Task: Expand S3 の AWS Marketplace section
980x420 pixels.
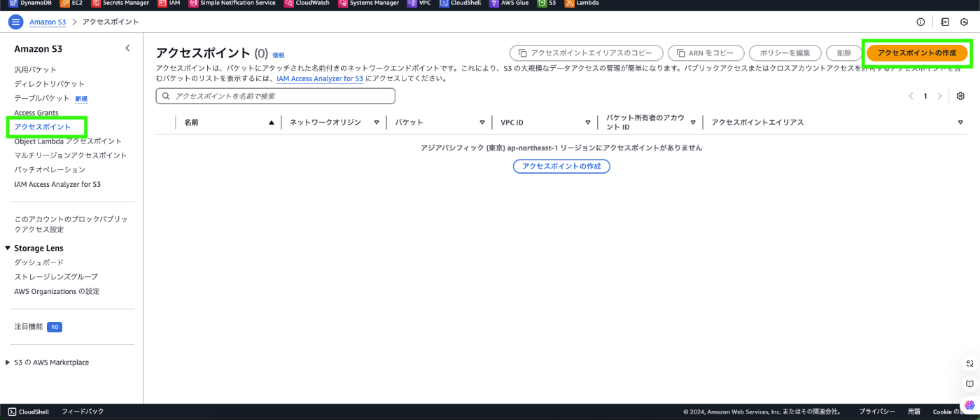Action: click(8, 363)
